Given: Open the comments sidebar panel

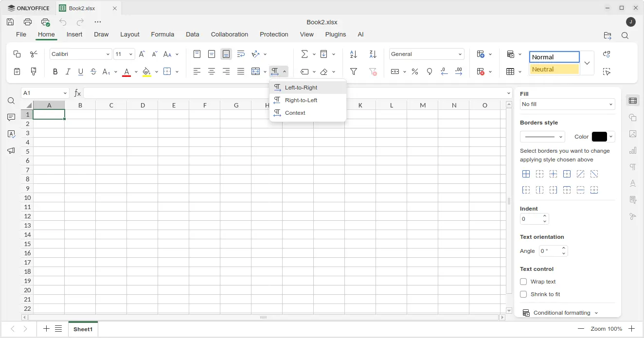Looking at the screenshot, I should pos(11,118).
